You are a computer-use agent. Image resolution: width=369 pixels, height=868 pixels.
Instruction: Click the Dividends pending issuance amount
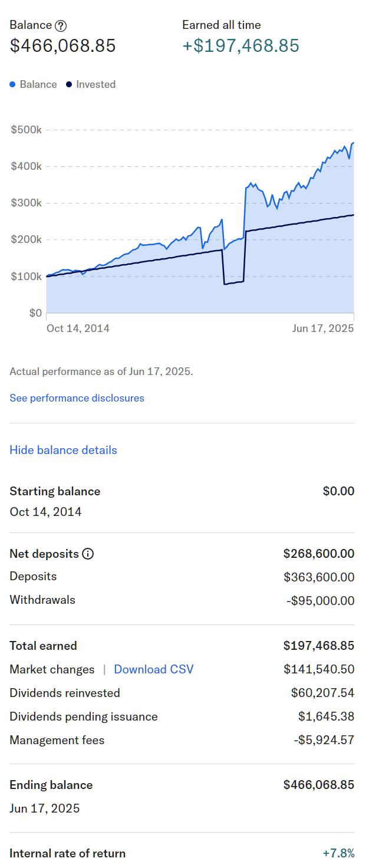[x=326, y=716]
